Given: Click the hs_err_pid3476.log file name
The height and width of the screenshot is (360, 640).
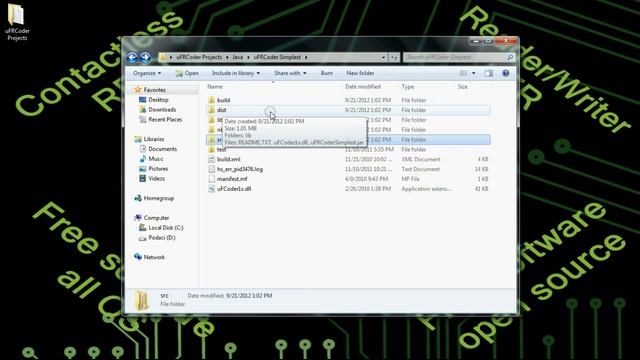Looking at the screenshot, I should tap(240, 169).
